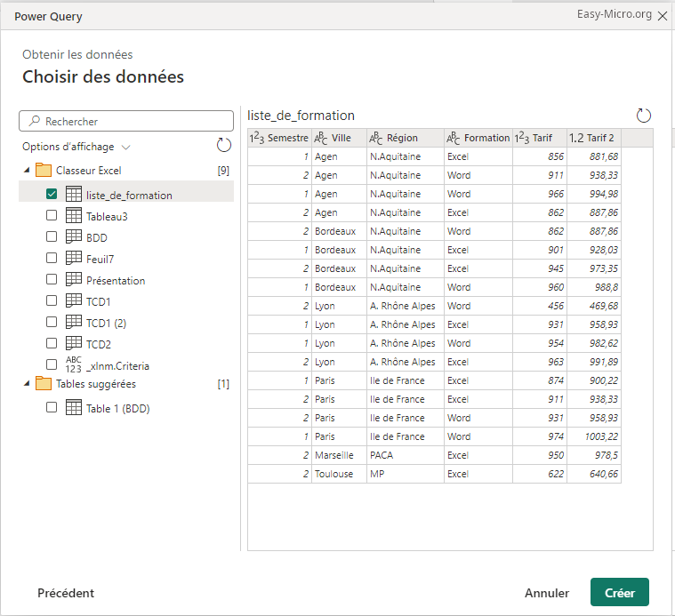Click the Tarif column integer type icon

(522, 138)
